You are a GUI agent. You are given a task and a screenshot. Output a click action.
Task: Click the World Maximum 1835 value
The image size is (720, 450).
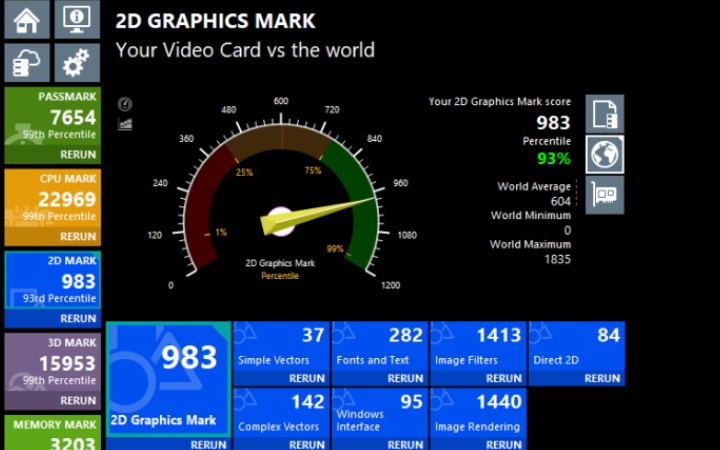(557, 259)
